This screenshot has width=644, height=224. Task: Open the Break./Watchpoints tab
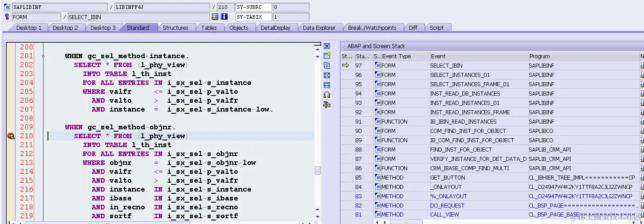(372, 28)
